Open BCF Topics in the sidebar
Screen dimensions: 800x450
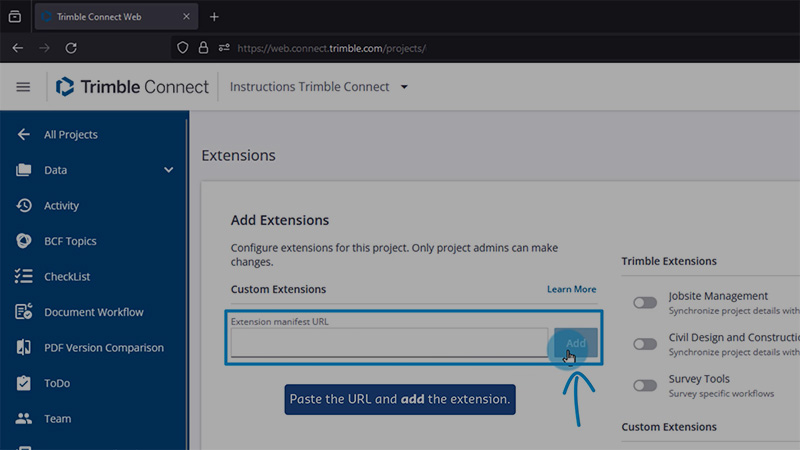tap(70, 241)
